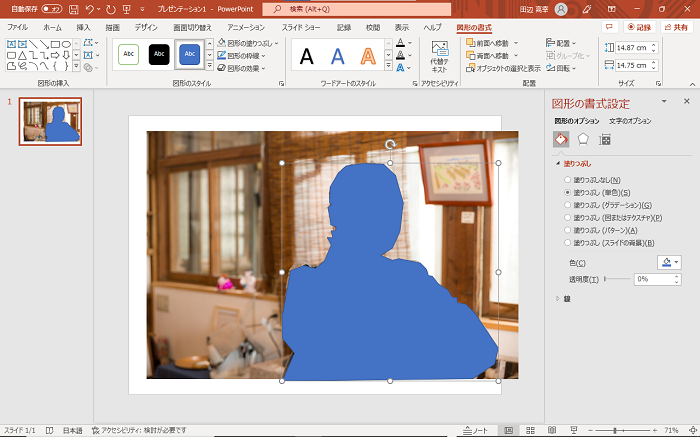Screen dimensions: 700x437
Task: Select 塗りつぶしなし radio button
Action: (x=569, y=179)
